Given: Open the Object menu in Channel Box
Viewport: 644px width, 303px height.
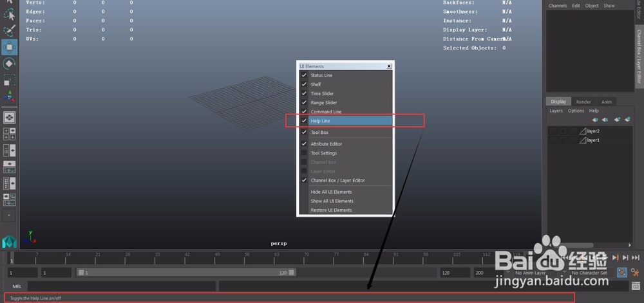Looking at the screenshot, I should [592, 6].
